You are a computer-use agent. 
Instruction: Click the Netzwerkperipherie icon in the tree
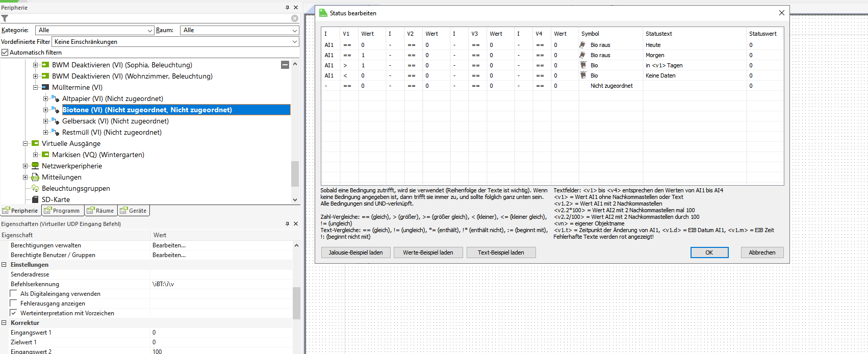35,166
